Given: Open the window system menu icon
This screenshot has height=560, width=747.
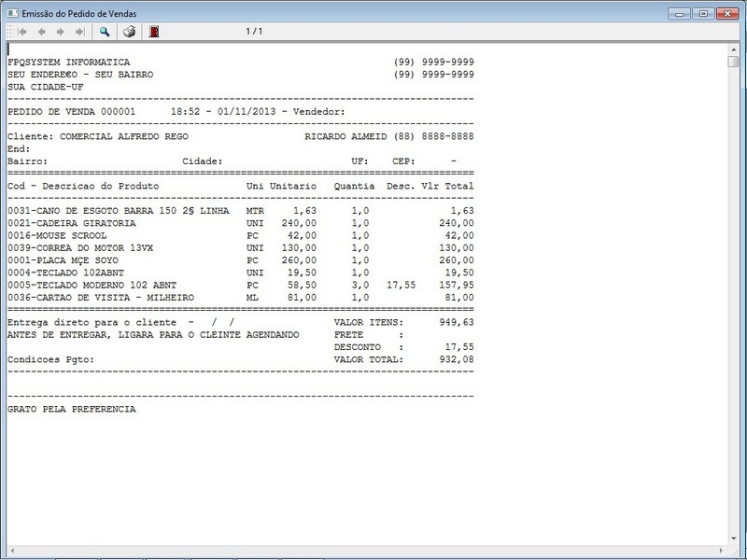Looking at the screenshot, I should (12, 13).
